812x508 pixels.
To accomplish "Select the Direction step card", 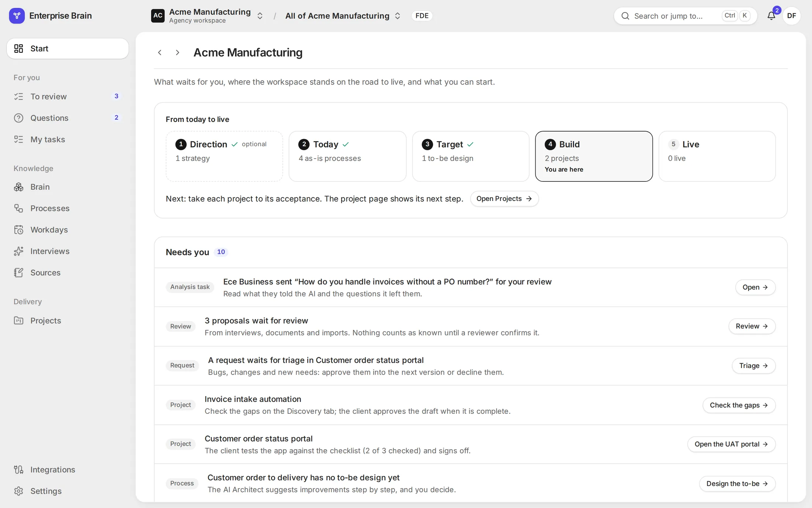I will pyautogui.click(x=224, y=156).
